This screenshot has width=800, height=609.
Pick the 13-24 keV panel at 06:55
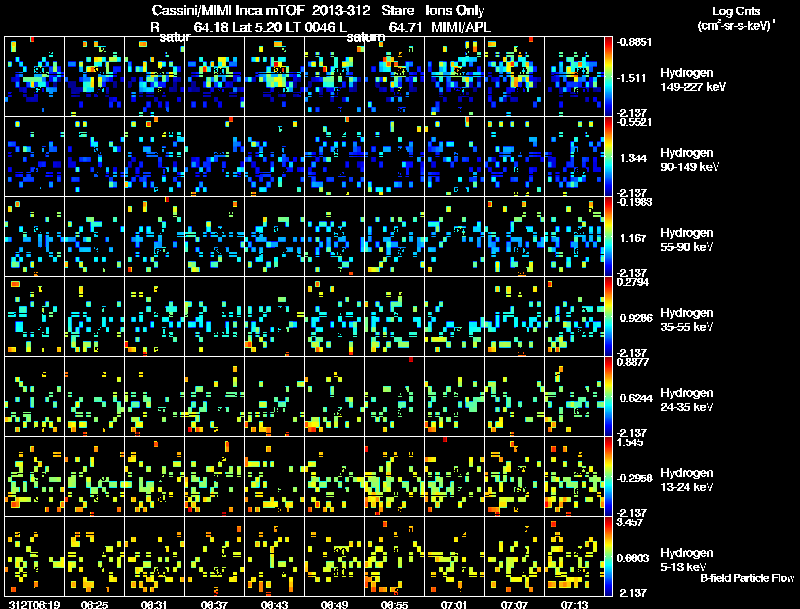(394, 476)
